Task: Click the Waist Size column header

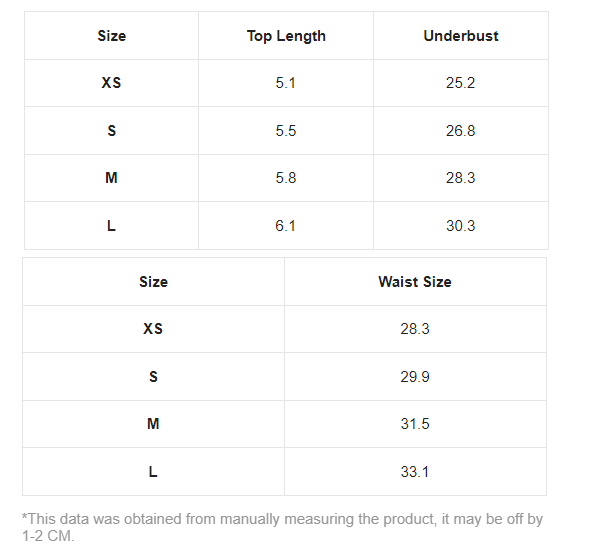Action: click(x=414, y=282)
